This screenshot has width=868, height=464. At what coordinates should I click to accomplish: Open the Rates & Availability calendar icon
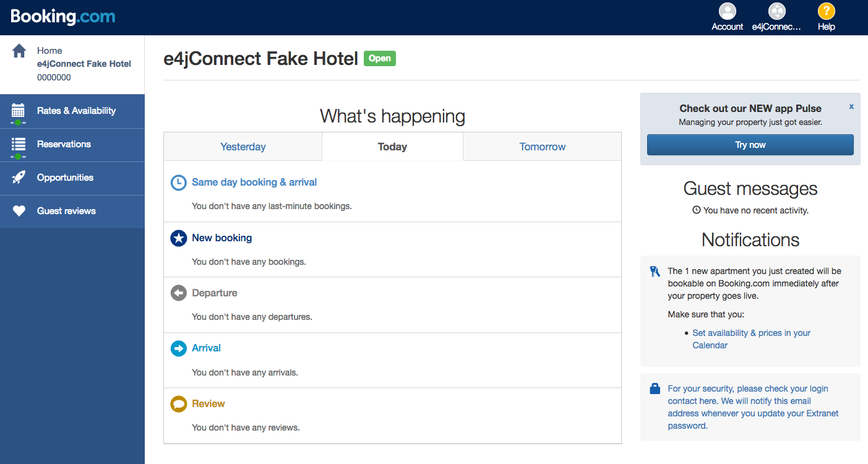[19, 111]
